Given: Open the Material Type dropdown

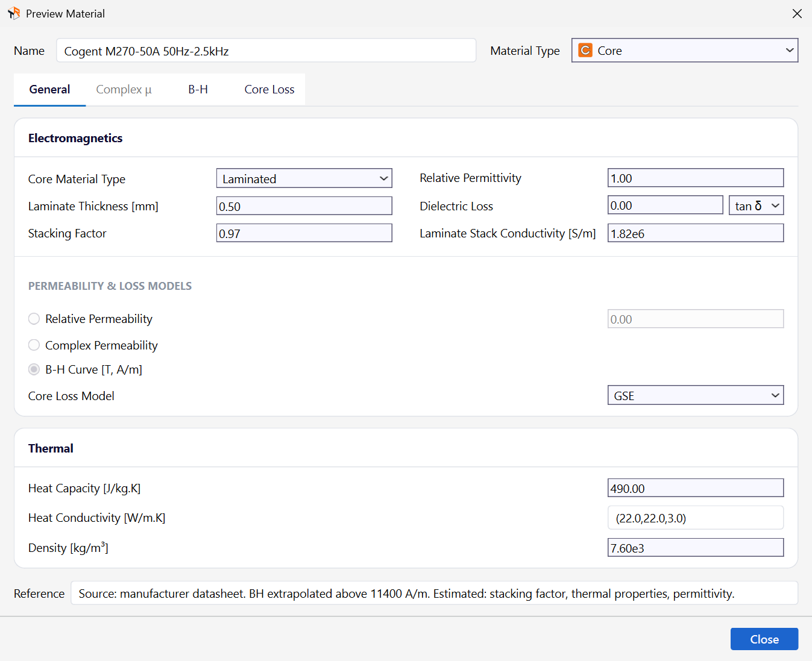Looking at the screenshot, I should click(x=685, y=51).
